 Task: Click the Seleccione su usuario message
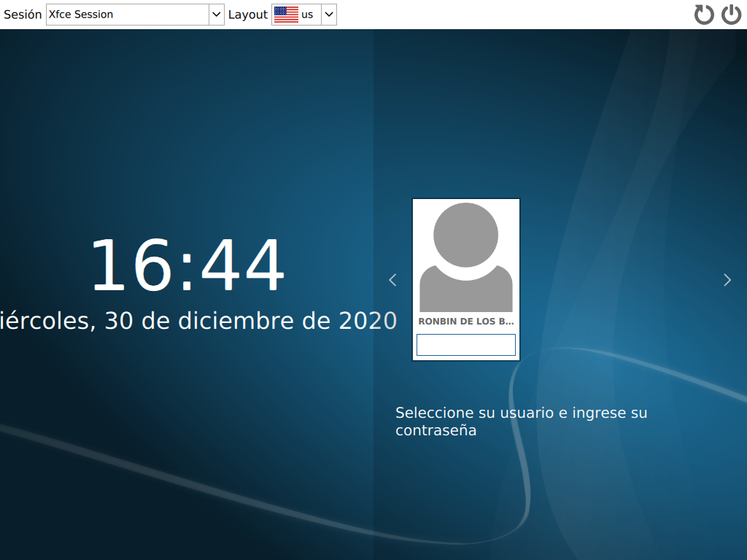coord(521,421)
